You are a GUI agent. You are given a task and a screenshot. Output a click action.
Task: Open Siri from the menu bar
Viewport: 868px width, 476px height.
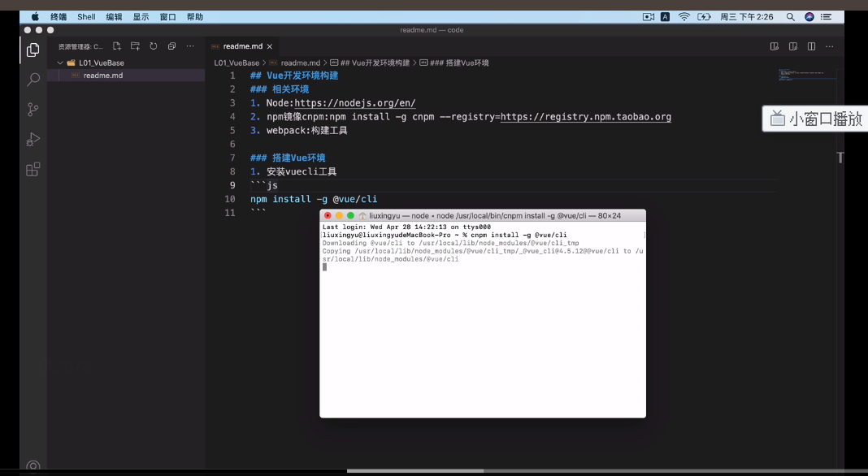pyautogui.click(x=809, y=16)
